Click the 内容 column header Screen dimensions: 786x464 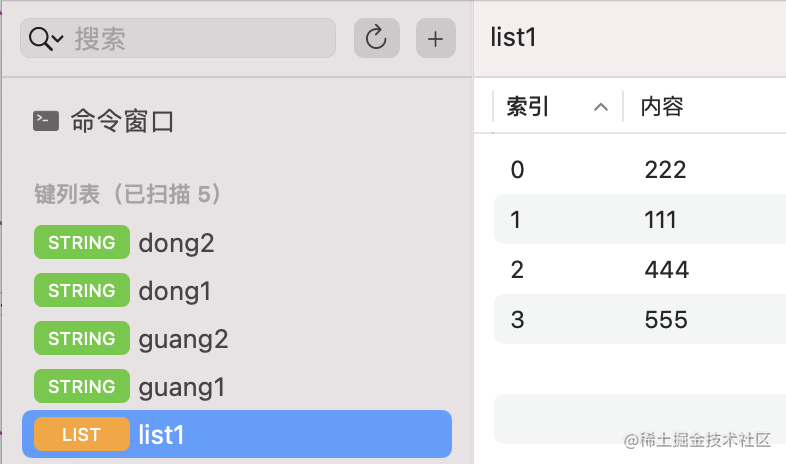(x=662, y=107)
